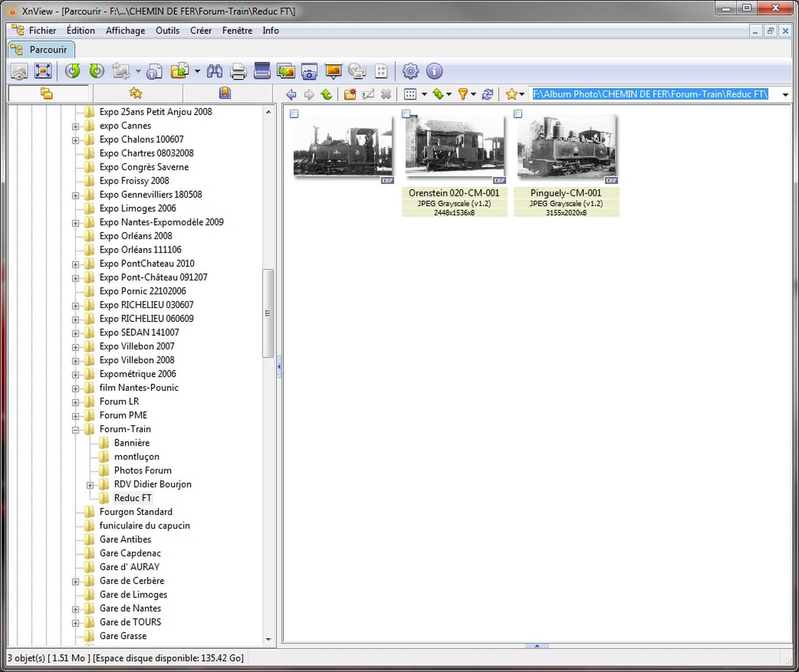Open the Info menu

point(271,30)
